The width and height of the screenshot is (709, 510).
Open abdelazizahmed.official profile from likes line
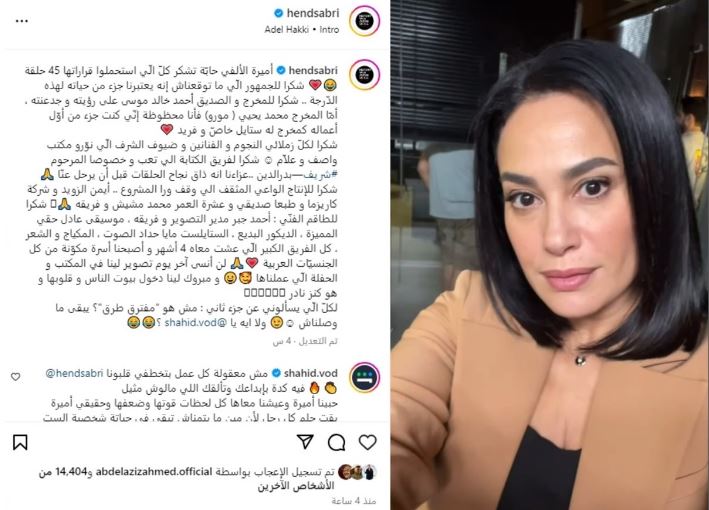click(154, 472)
